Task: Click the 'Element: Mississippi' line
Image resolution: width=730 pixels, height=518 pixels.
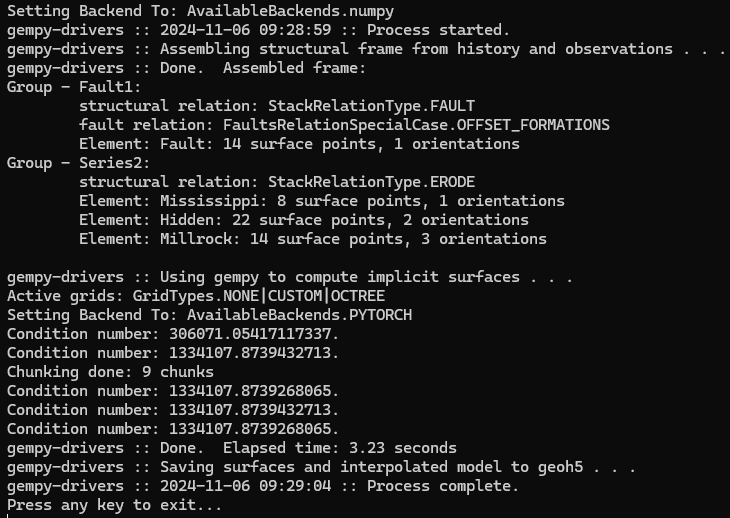Action: (x=322, y=201)
